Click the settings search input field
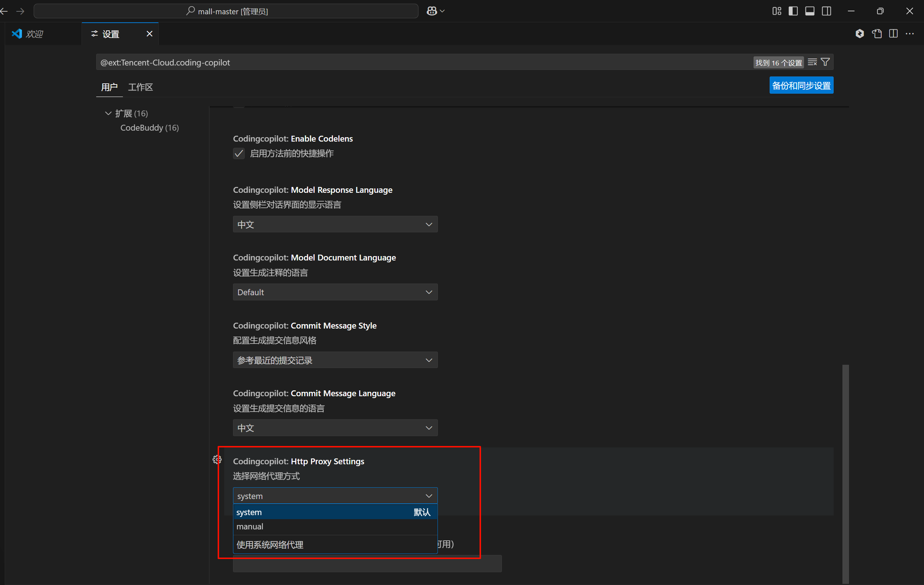924x585 pixels. point(384,62)
